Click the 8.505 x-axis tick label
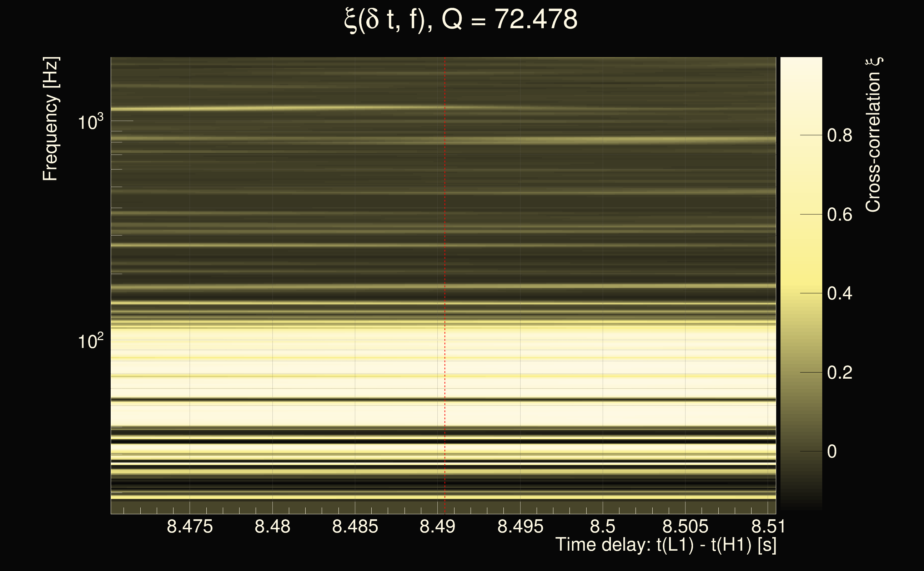Image resolution: width=924 pixels, height=571 pixels. pos(685,526)
